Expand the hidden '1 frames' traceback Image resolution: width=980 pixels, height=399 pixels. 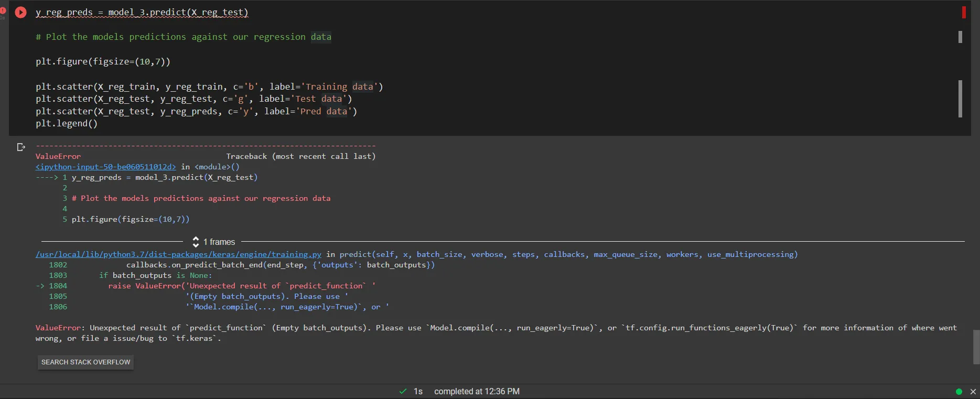(214, 242)
